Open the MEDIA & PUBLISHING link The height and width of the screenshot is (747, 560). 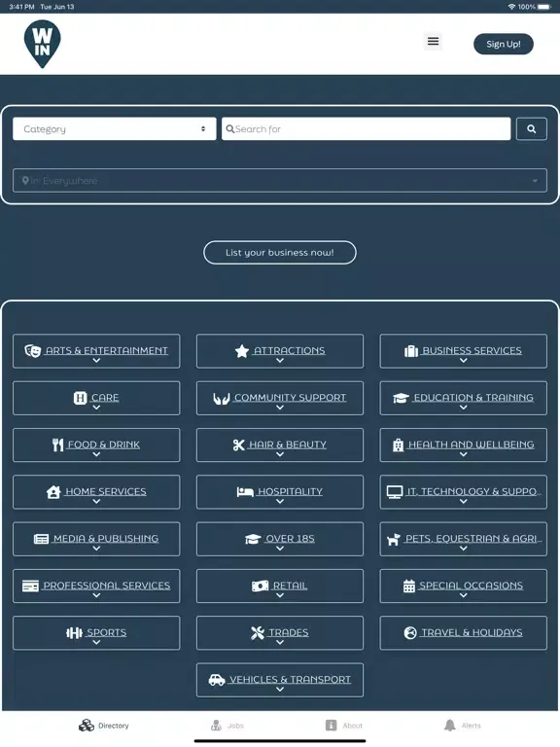coord(106,538)
